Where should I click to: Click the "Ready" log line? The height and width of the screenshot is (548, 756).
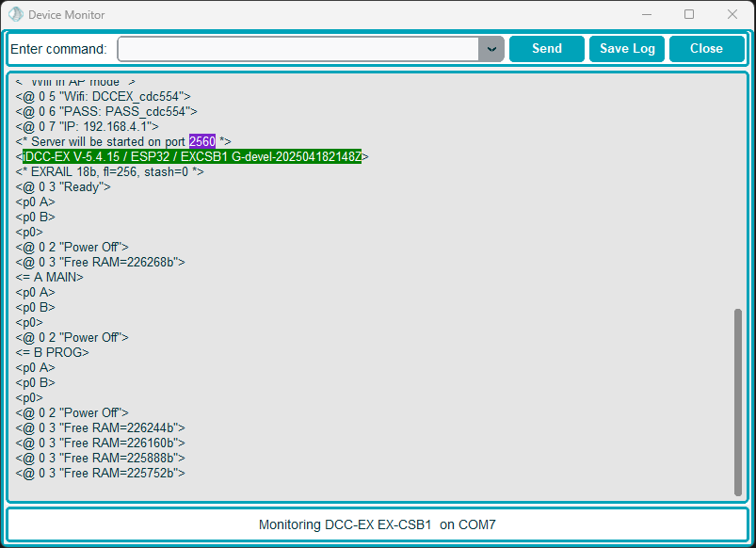point(63,186)
